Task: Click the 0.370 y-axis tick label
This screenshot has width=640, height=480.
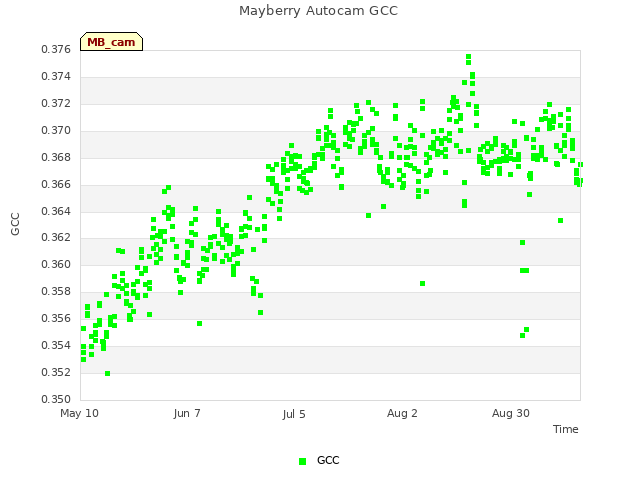Action: pos(56,131)
